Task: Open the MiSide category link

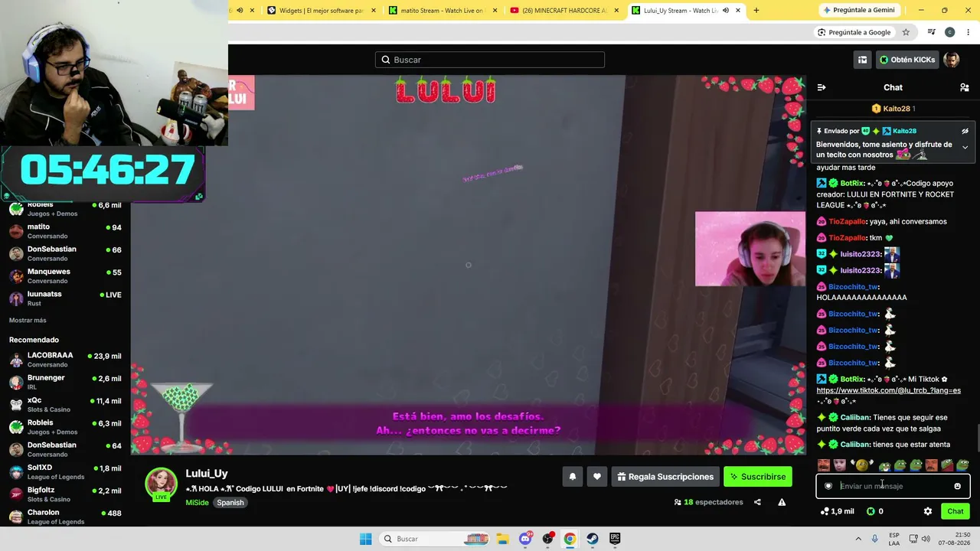Action: (197, 503)
